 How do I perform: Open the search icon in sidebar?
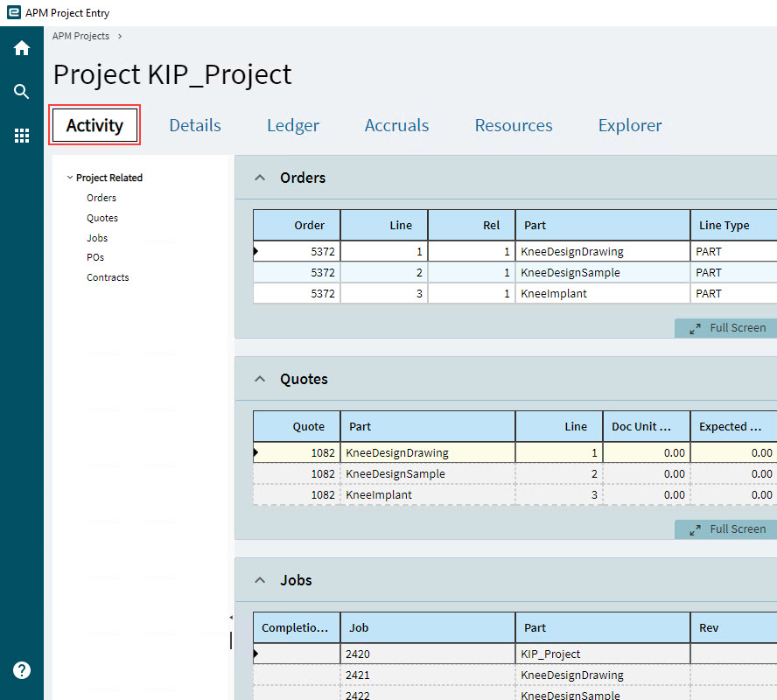coord(21,92)
